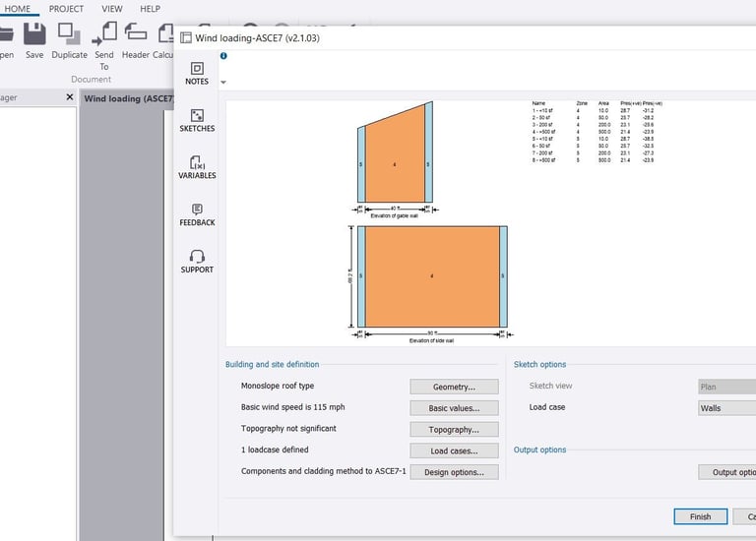
Task: Click 'Basic wind speed is 115 mph' text
Action: pos(292,407)
